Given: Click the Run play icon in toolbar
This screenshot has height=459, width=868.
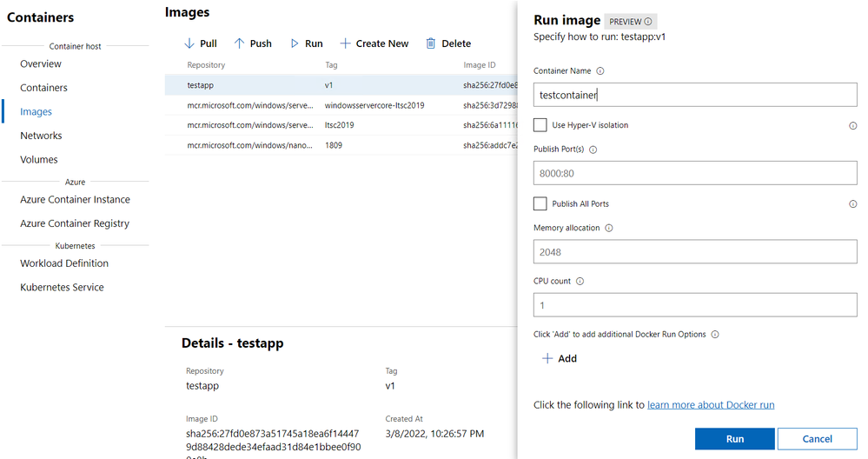Looking at the screenshot, I should 295,43.
